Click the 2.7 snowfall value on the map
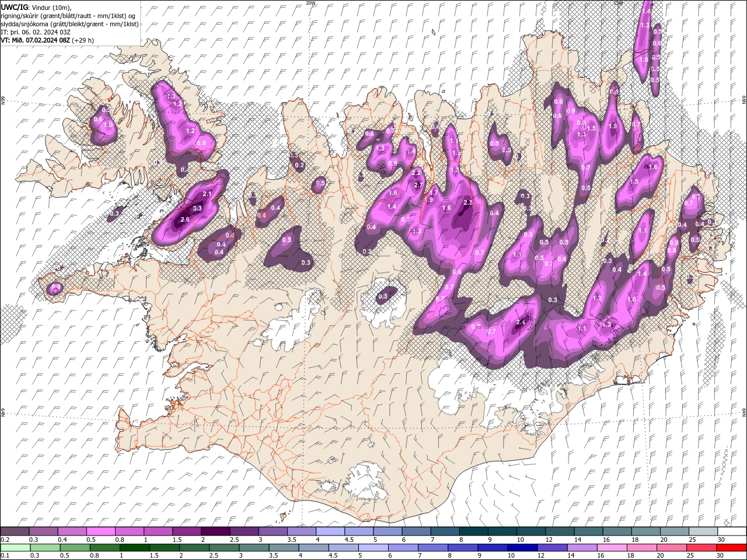 [418, 185]
